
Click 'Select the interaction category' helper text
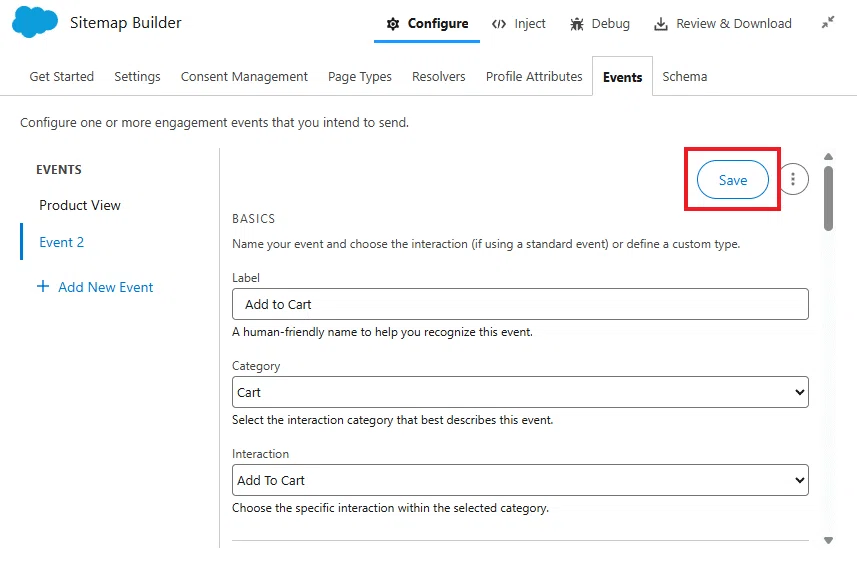[392, 420]
